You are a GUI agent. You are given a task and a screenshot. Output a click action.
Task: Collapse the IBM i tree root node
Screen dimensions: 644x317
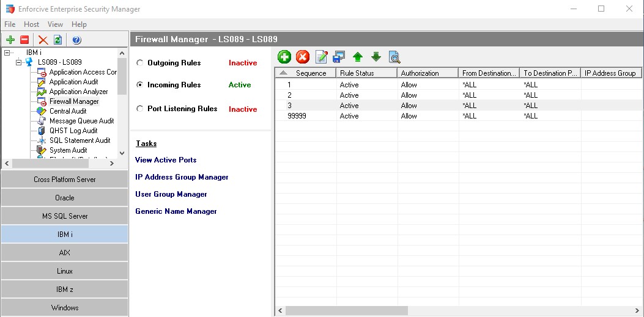pos(7,53)
